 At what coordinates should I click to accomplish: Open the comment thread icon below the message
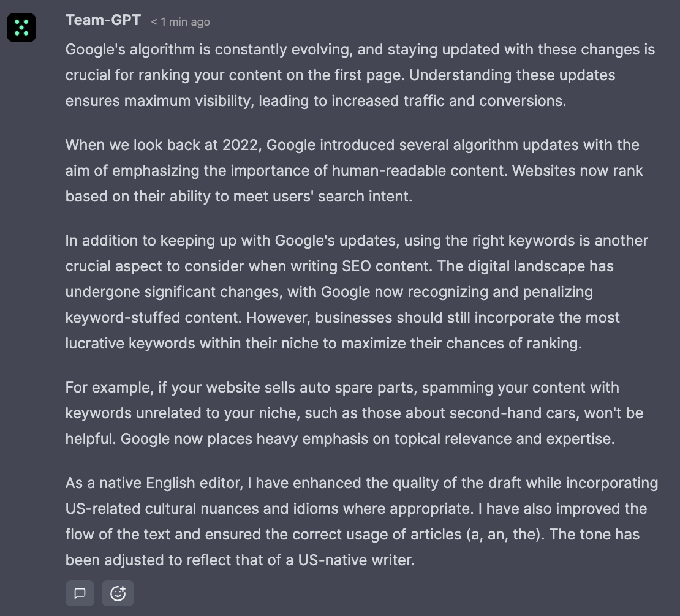coord(80,593)
